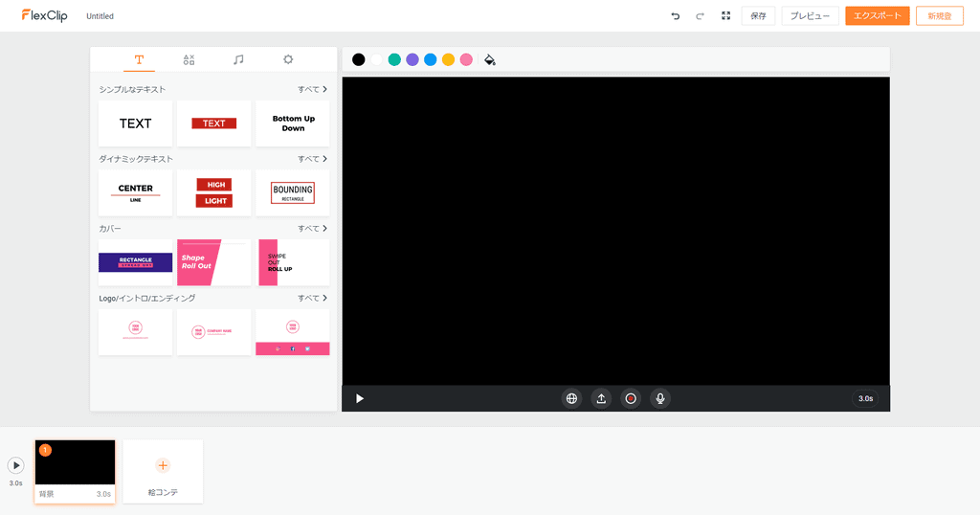This screenshot has width=980, height=515.
Task: Click the upload media icon
Action: click(x=601, y=398)
